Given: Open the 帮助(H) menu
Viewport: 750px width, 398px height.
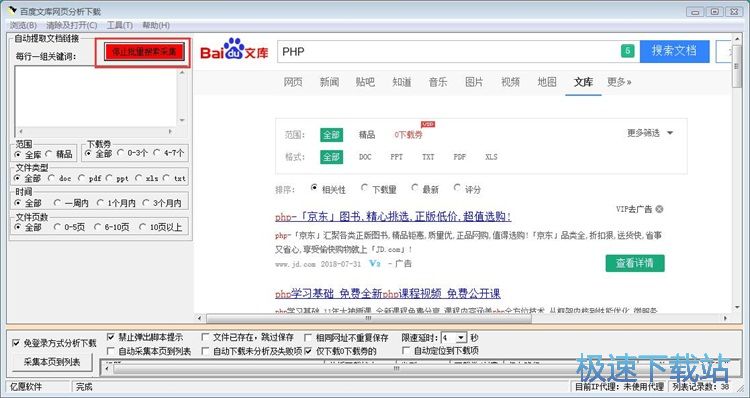Looking at the screenshot, I should click(x=156, y=25).
